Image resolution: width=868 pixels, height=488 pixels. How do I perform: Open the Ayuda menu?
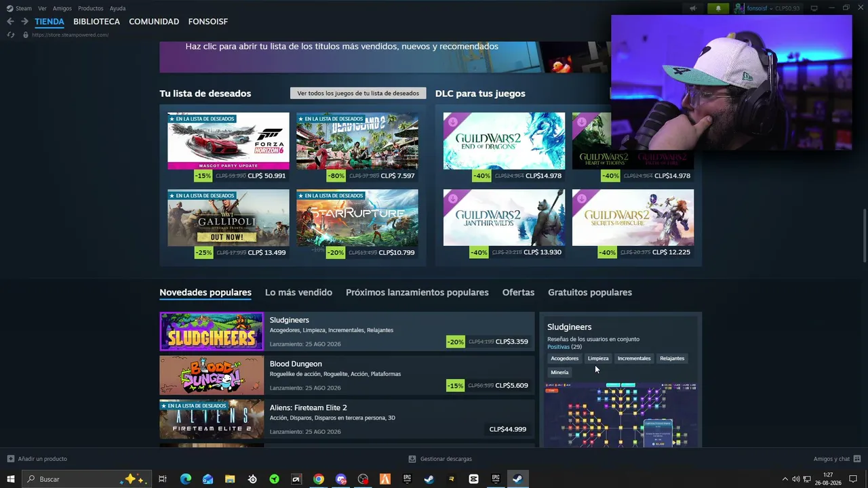point(117,8)
